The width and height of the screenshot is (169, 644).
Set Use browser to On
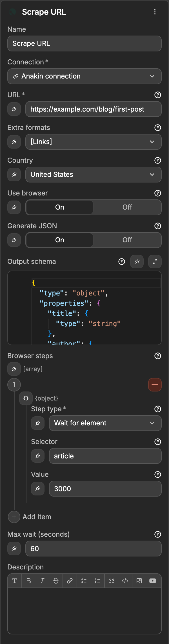click(60, 207)
